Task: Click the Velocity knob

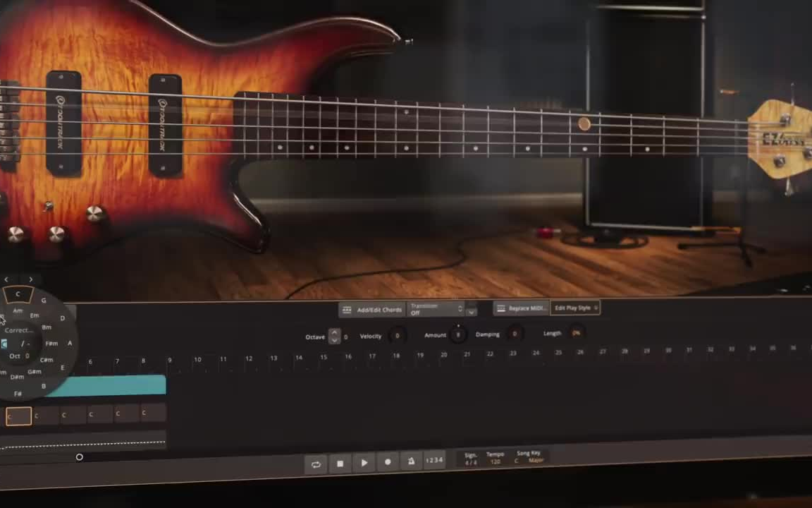Action: coord(398,335)
